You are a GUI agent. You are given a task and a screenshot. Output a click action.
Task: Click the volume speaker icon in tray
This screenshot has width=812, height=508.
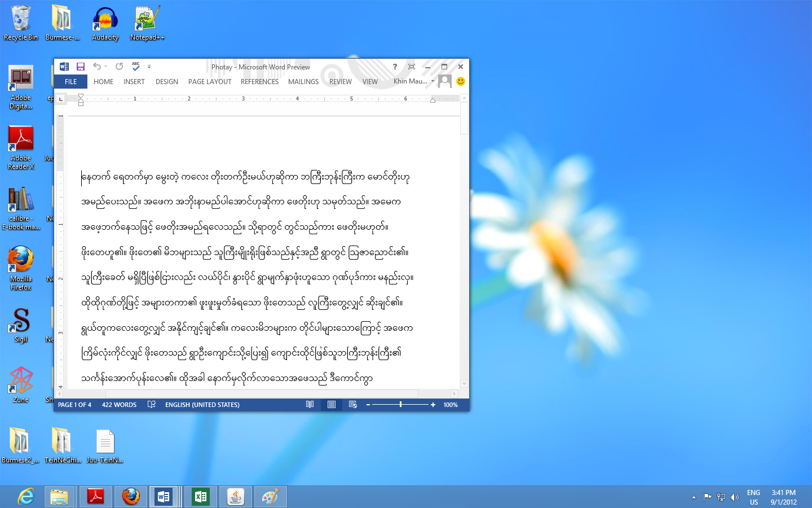734,497
